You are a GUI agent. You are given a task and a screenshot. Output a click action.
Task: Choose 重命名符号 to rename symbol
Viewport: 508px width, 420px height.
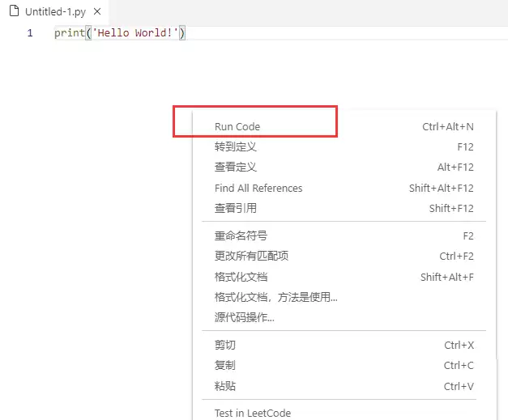point(241,236)
